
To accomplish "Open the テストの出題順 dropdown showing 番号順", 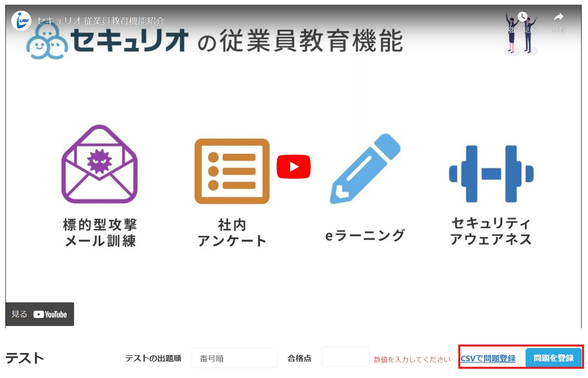I will [234, 358].
